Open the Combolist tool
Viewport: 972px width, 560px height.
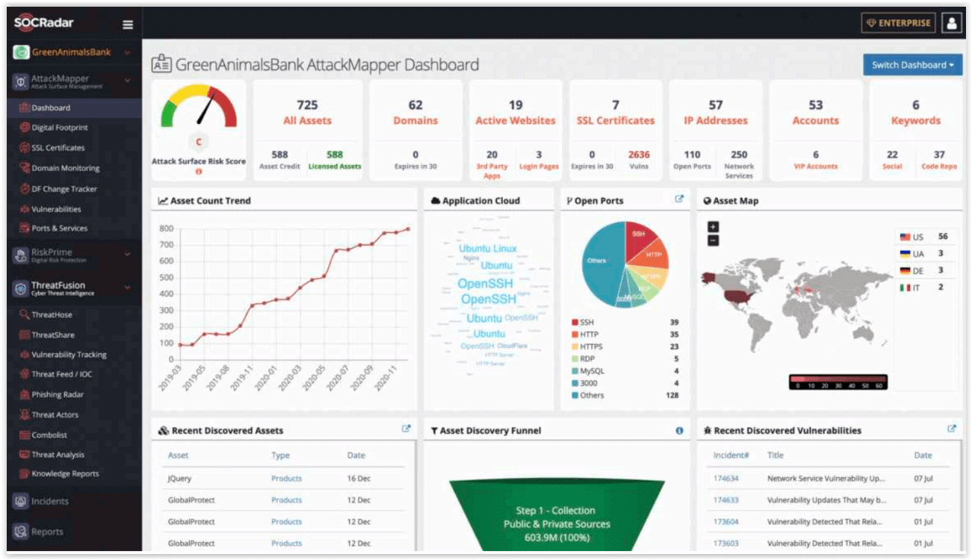[x=49, y=435]
